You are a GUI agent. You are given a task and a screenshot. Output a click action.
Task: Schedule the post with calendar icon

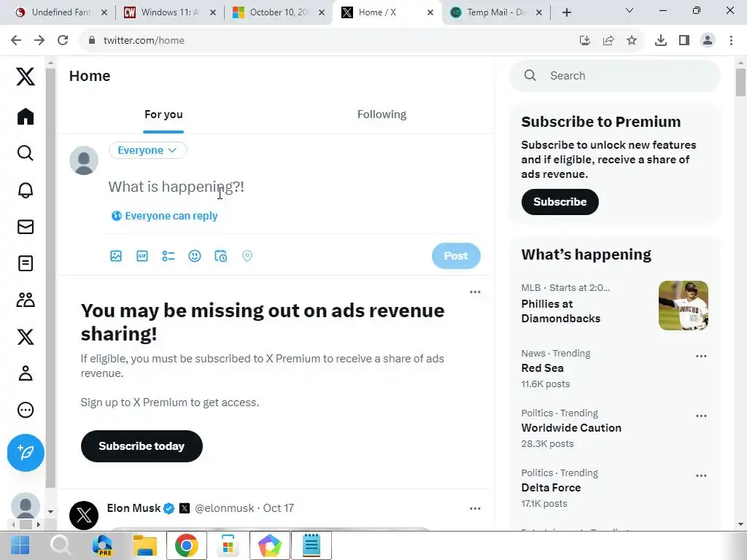coord(220,256)
